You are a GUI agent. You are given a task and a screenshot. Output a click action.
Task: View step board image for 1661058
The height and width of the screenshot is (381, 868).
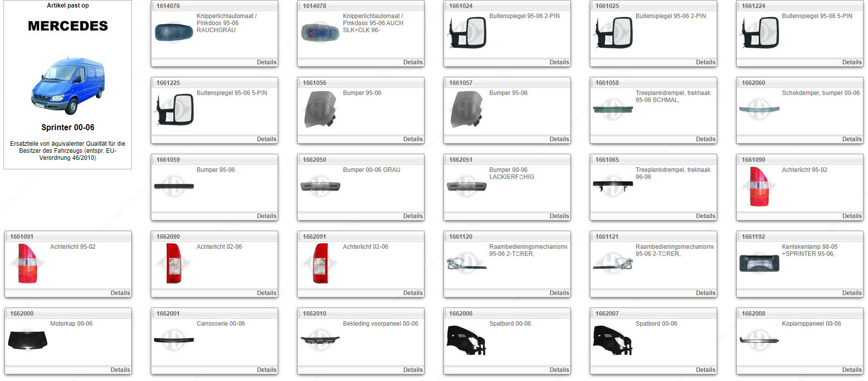point(613,110)
